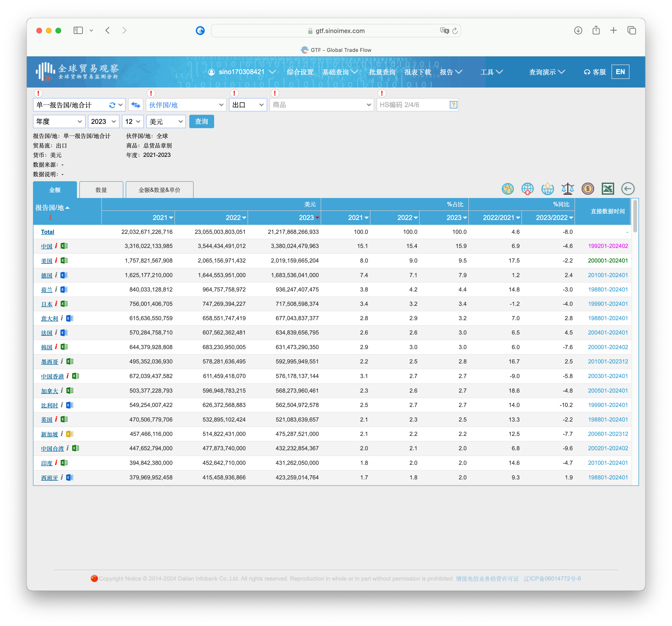Switch to the 数量 tab
672x626 pixels.
click(101, 190)
